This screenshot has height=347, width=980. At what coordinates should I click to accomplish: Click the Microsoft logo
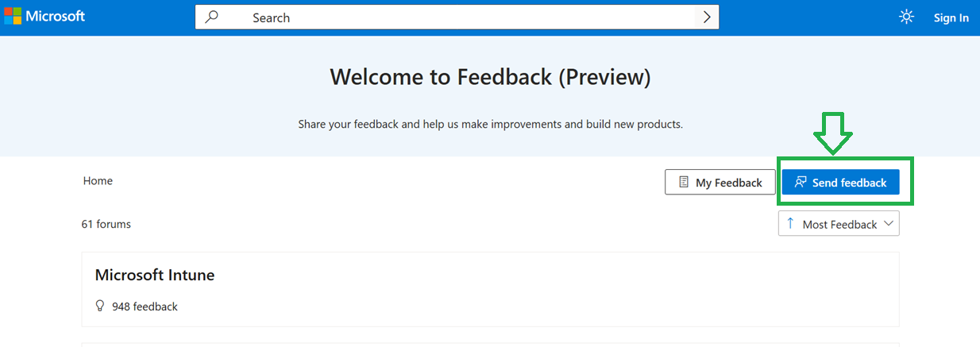(44, 17)
